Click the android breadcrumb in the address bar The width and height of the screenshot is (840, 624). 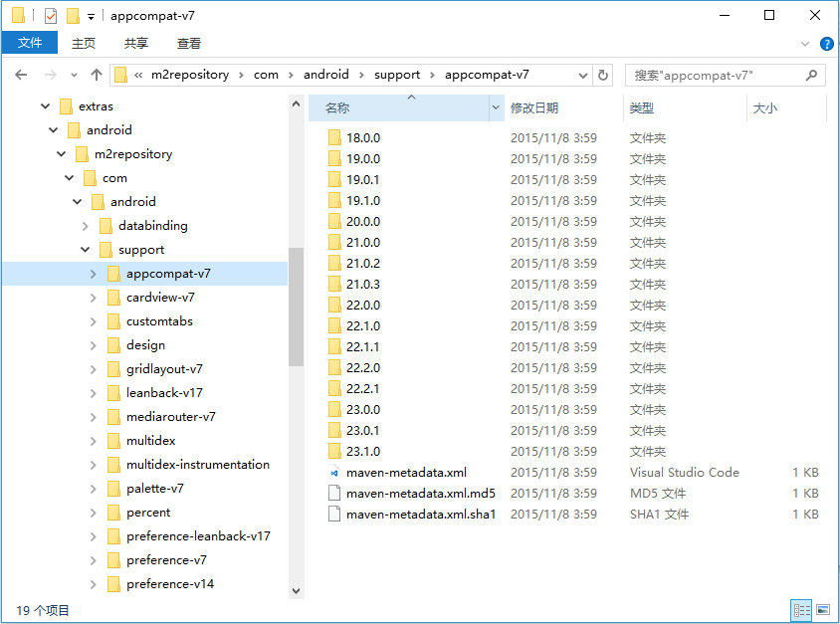click(x=326, y=74)
